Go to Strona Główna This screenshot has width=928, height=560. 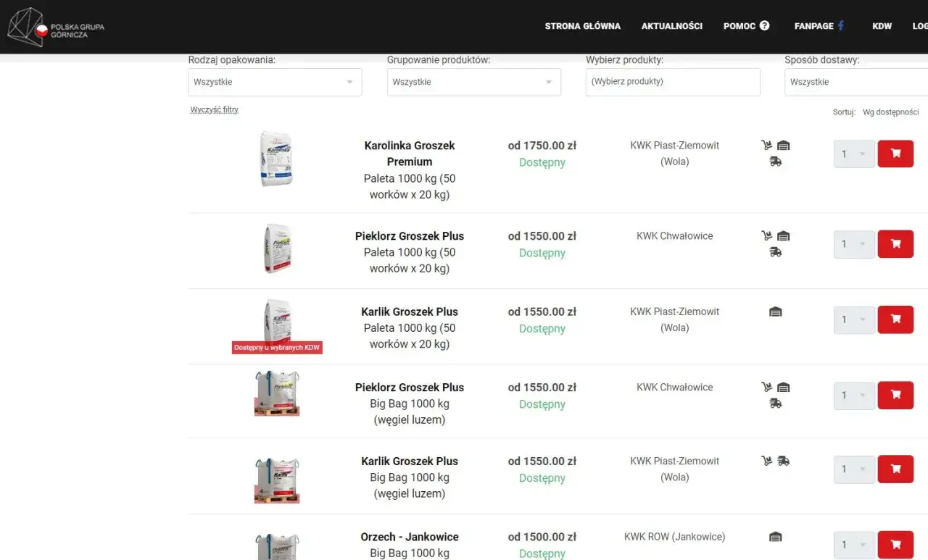(582, 26)
